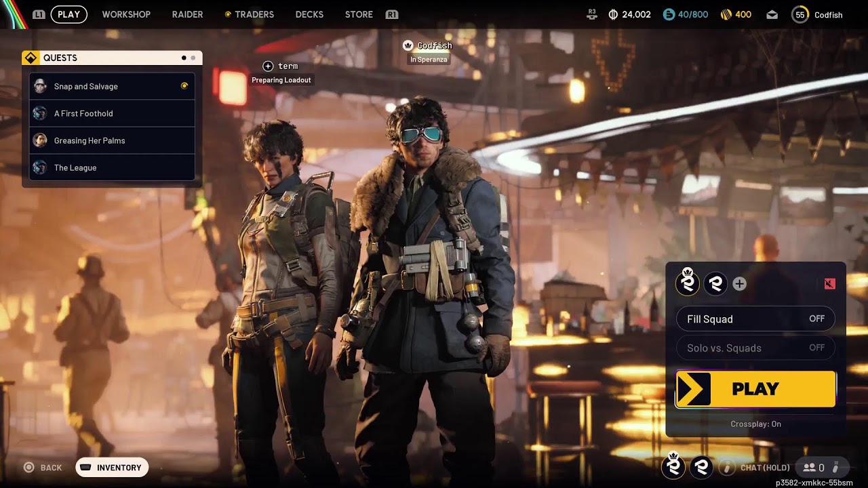Click the coin currency icon beside 24,002
This screenshot has width=868, height=488.
click(x=613, y=14)
